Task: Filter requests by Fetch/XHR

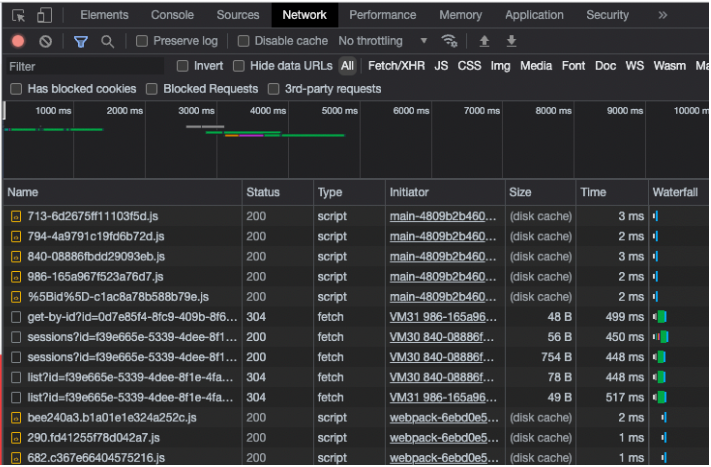Action: pos(396,66)
